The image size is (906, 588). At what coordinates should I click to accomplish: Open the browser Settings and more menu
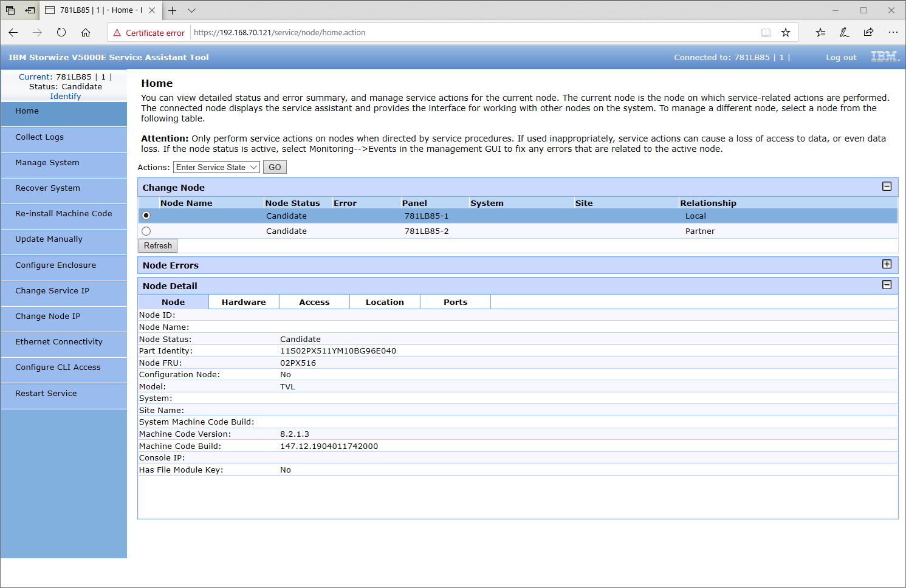pyautogui.click(x=893, y=33)
